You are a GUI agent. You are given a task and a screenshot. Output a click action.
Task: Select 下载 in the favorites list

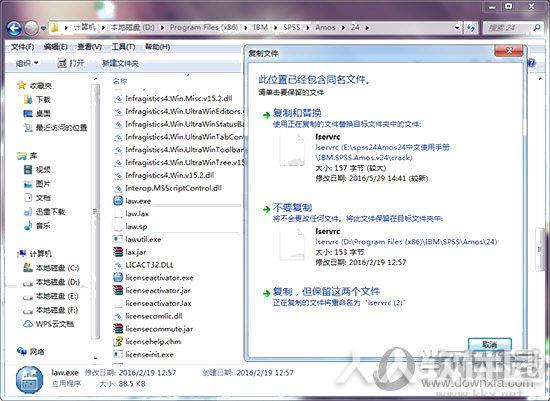(x=38, y=100)
